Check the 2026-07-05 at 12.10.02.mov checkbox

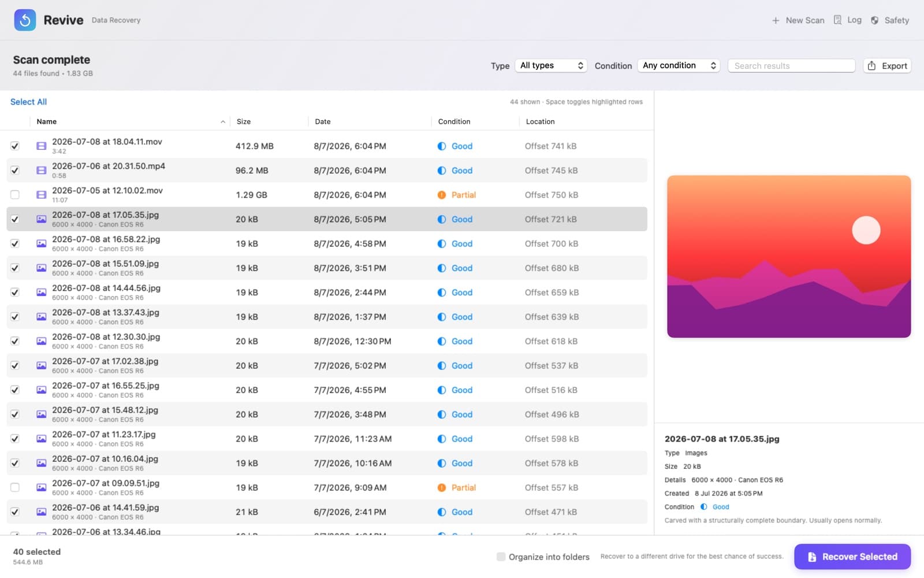coord(15,195)
